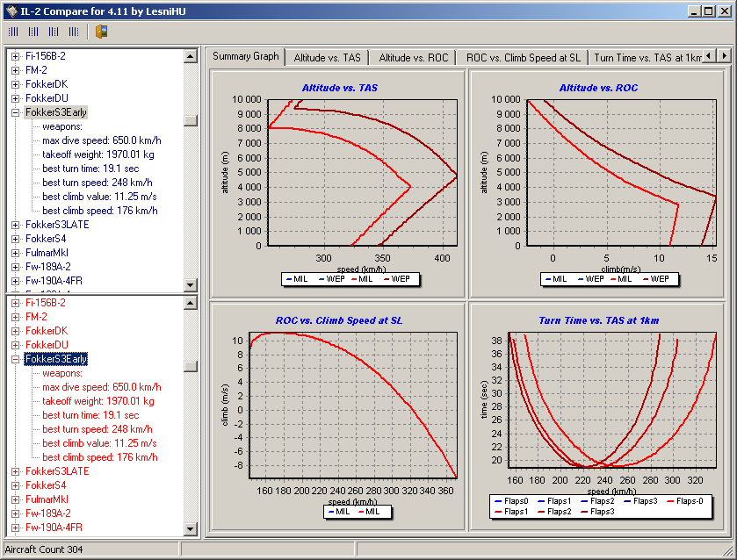The image size is (737, 560).
Task: Select red 'best turn time: 19.1 sec' row
Action: (90, 415)
